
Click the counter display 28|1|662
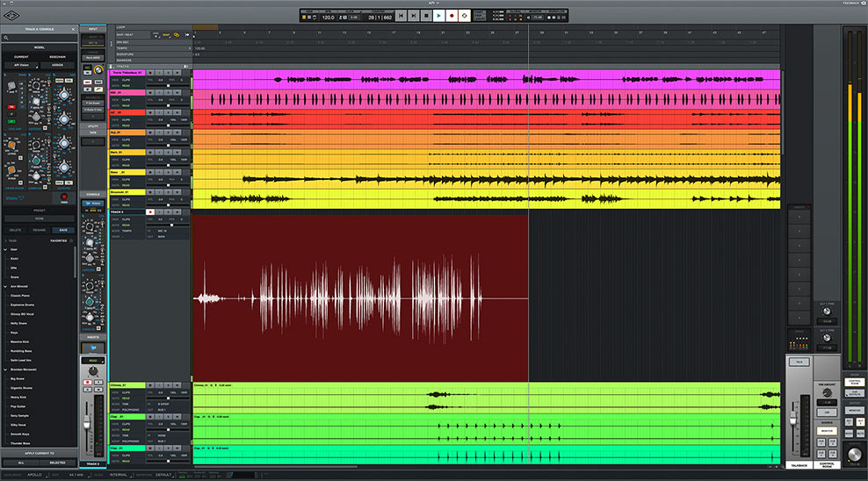click(380, 18)
